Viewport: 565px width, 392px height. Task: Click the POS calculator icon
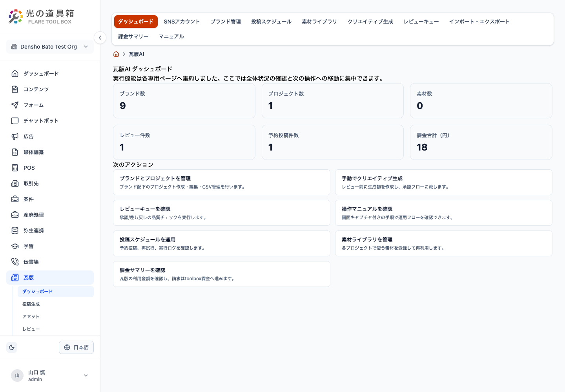pos(15,168)
